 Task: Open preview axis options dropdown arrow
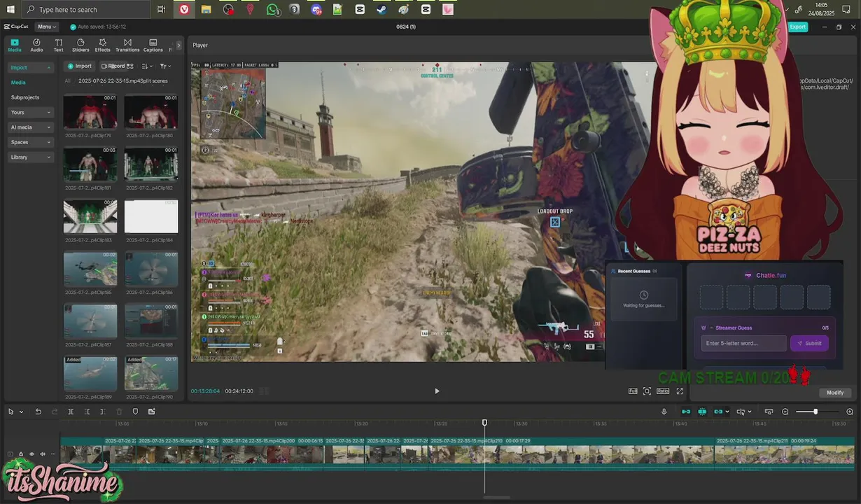pyautogui.click(x=749, y=412)
